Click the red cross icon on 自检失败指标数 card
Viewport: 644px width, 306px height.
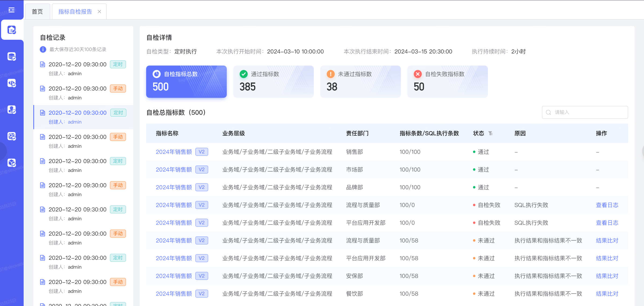click(418, 74)
